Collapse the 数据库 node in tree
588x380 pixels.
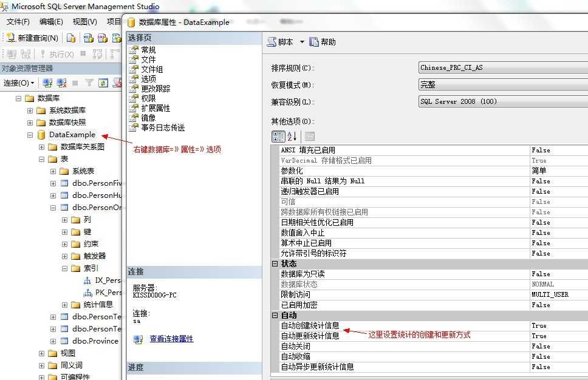[x=18, y=98]
